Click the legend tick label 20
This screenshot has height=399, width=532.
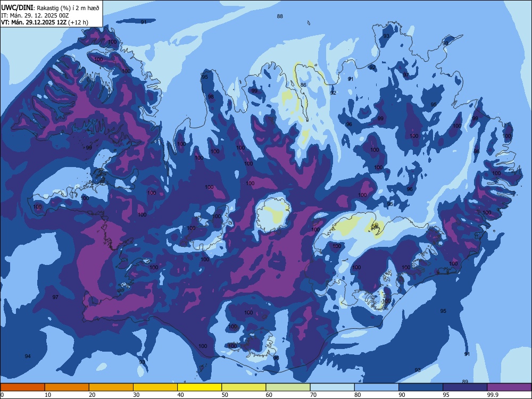[x=92, y=395]
